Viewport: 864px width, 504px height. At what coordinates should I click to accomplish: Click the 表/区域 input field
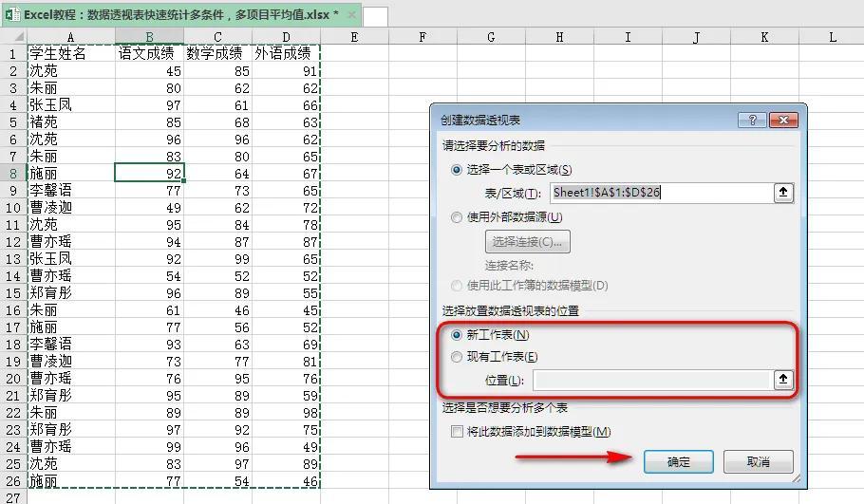click(662, 193)
